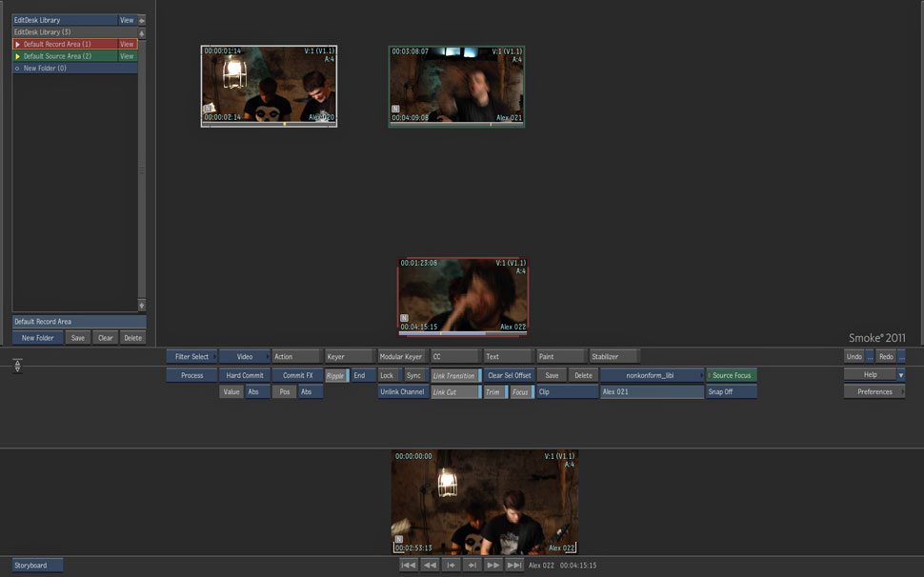Toggle the Focus button
924x577 pixels.
(520, 391)
